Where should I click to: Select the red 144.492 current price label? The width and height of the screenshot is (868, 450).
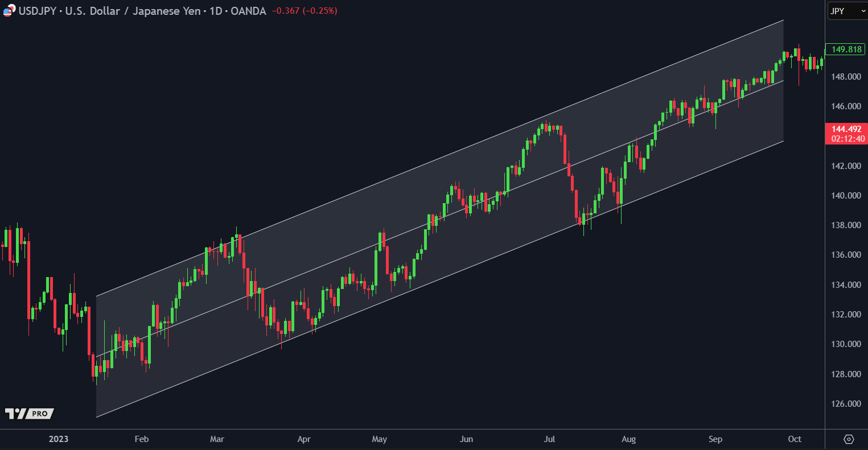pos(846,129)
